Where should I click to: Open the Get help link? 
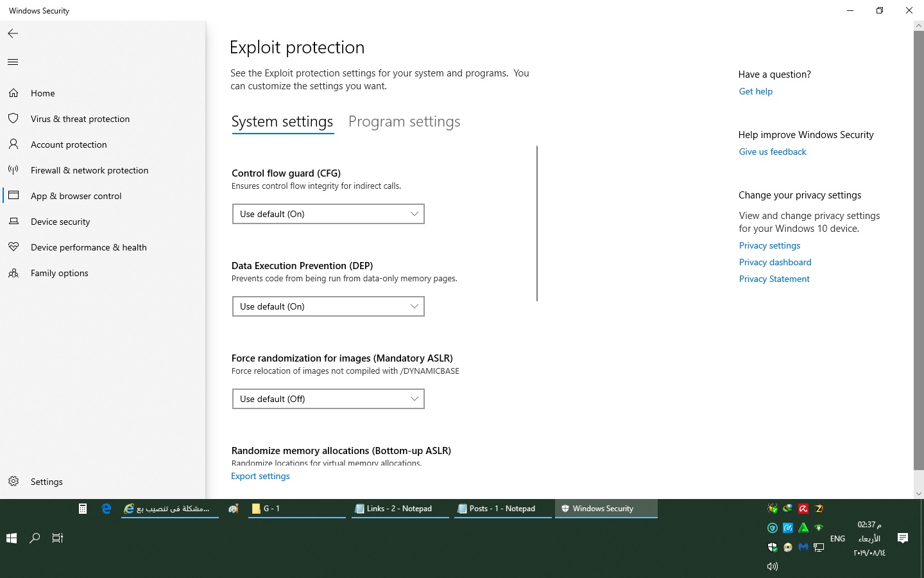click(756, 91)
